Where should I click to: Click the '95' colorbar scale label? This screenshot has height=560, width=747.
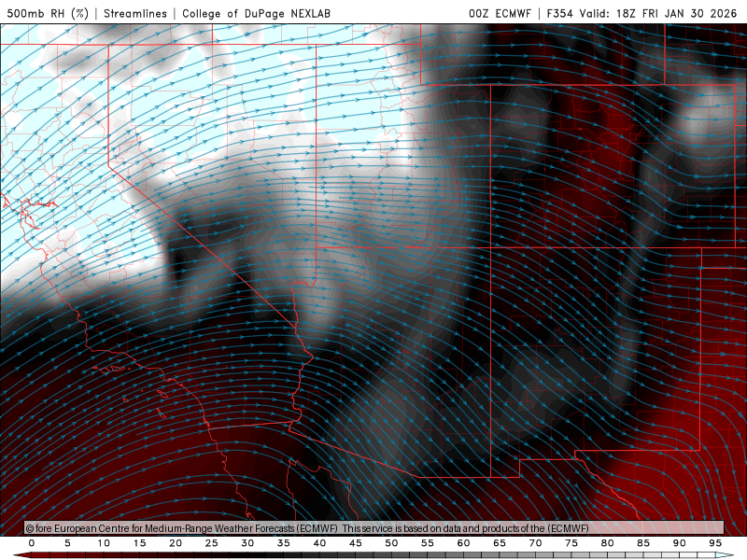point(715,543)
